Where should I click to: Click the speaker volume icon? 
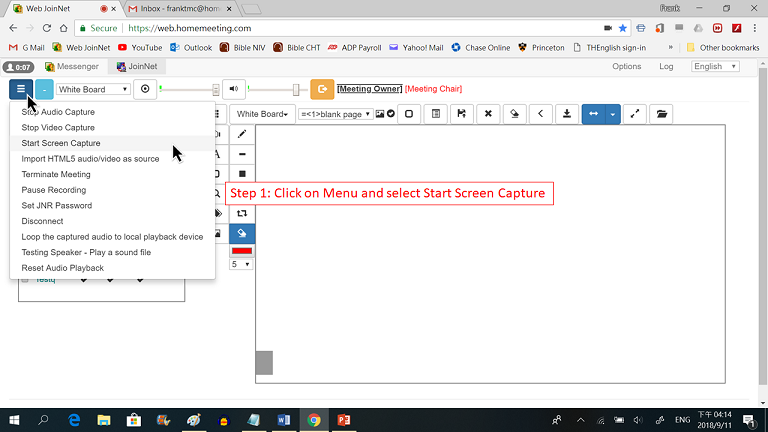pyautogui.click(x=233, y=89)
